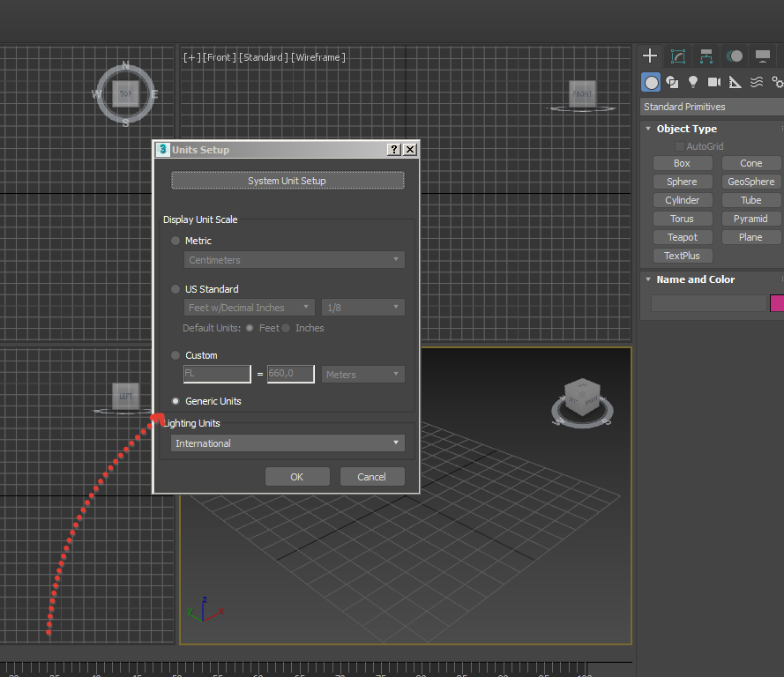This screenshot has width=784, height=677.
Task: Select the Shapes category icon
Action: (x=673, y=83)
